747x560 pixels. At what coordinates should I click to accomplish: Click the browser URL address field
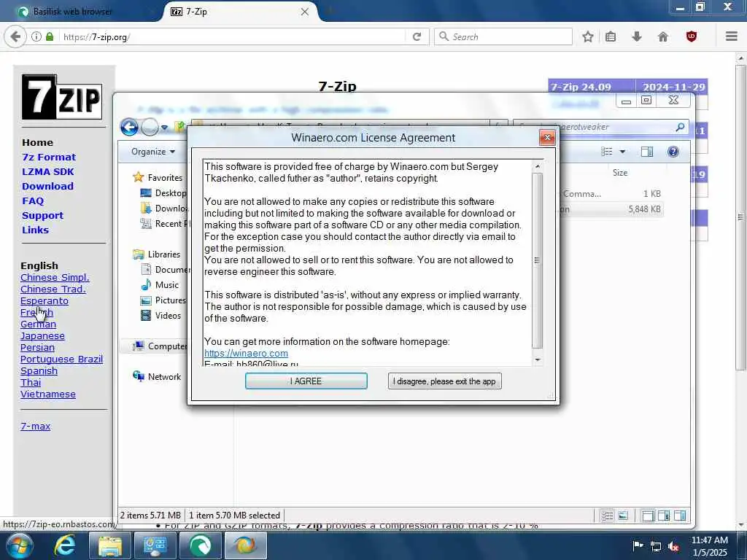point(233,36)
